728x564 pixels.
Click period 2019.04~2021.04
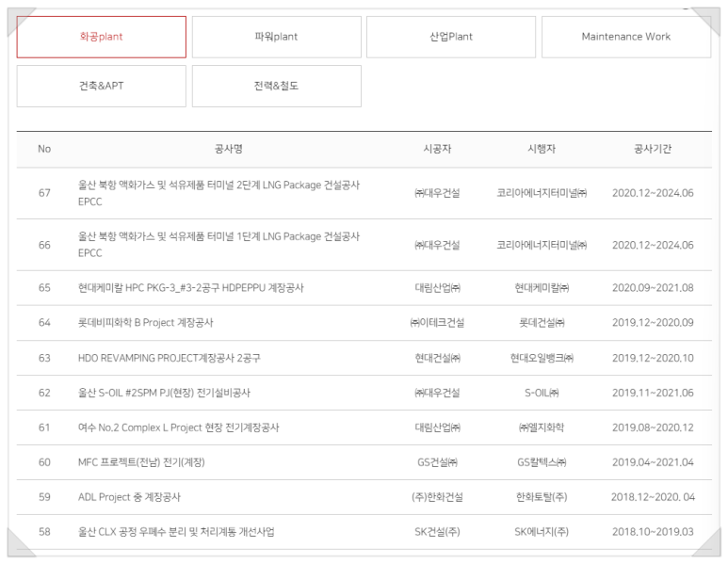pos(653,462)
